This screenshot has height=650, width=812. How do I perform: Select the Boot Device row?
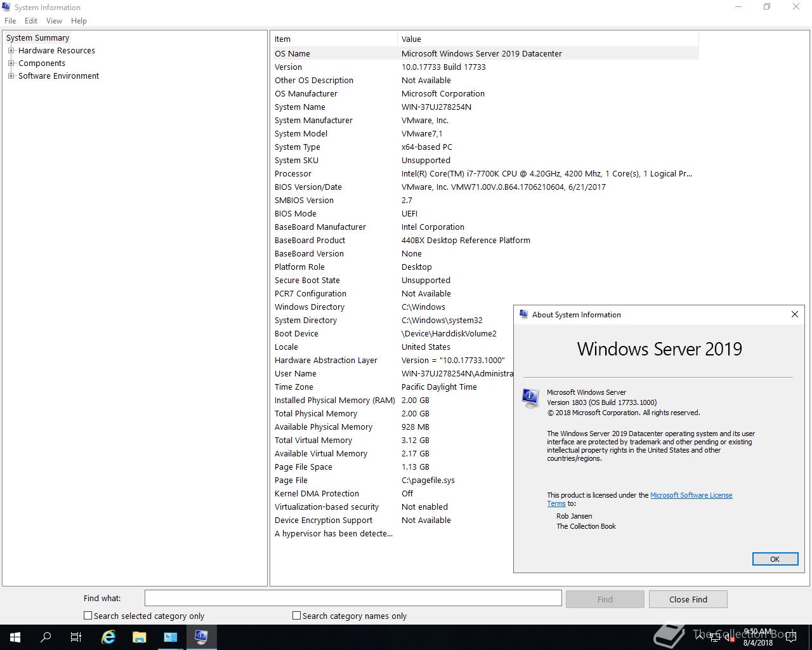(393, 334)
